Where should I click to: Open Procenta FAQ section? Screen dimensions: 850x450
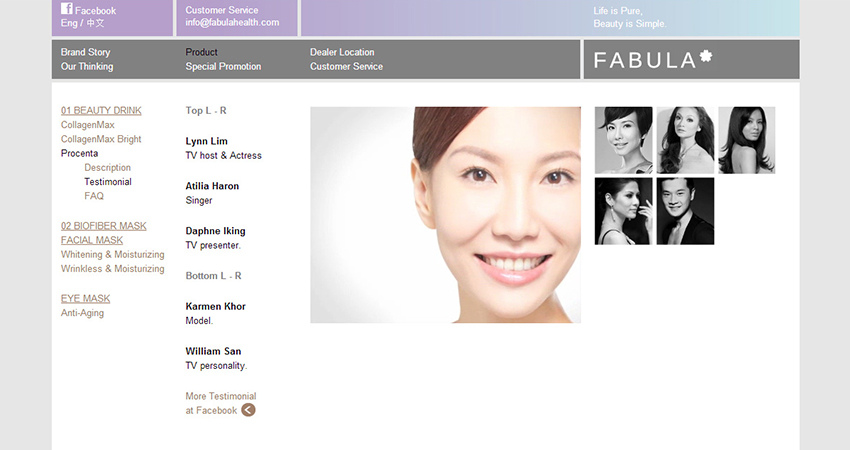pyautogui.click(x=94, y=196)
